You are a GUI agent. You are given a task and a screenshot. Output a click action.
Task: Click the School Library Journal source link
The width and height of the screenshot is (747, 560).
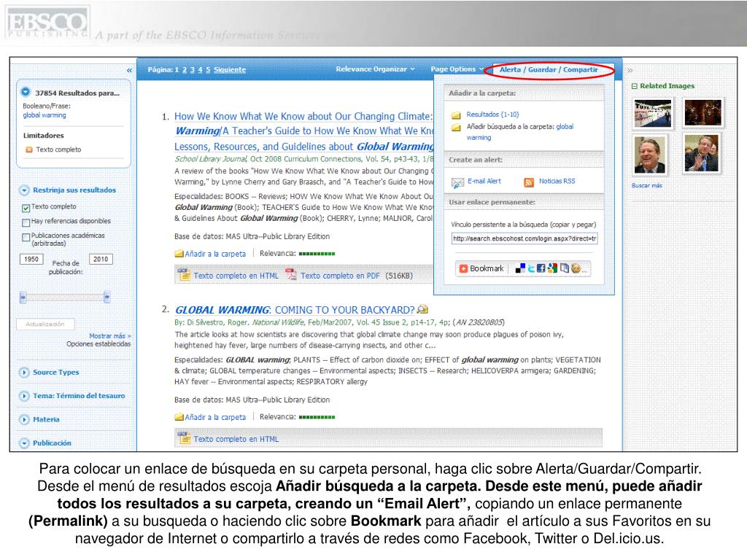tap(211, 159)
